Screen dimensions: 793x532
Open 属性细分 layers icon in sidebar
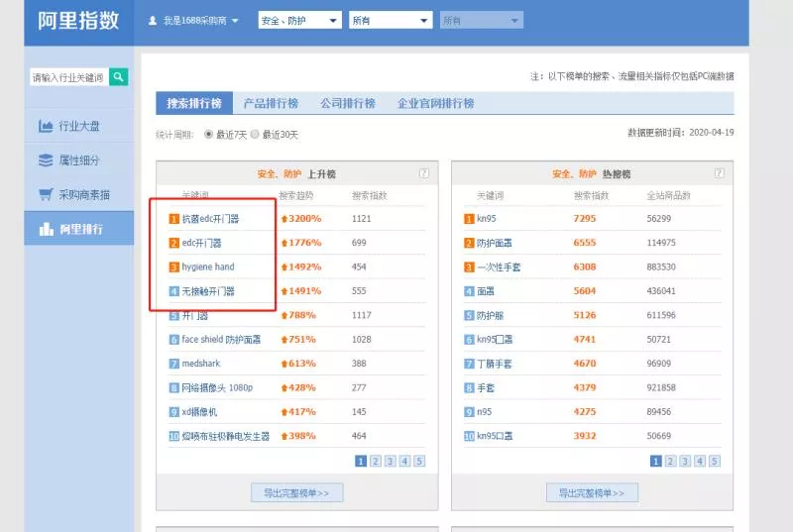46,160
